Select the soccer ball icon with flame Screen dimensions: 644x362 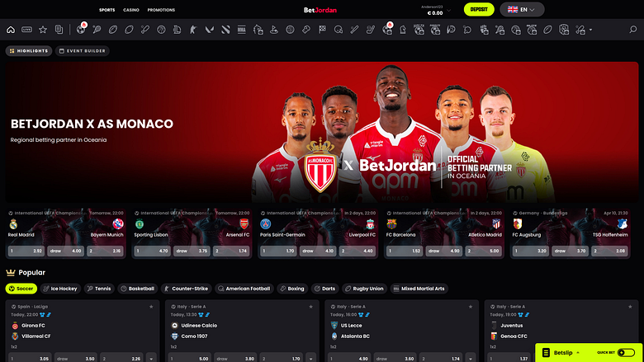pos(81,29)
